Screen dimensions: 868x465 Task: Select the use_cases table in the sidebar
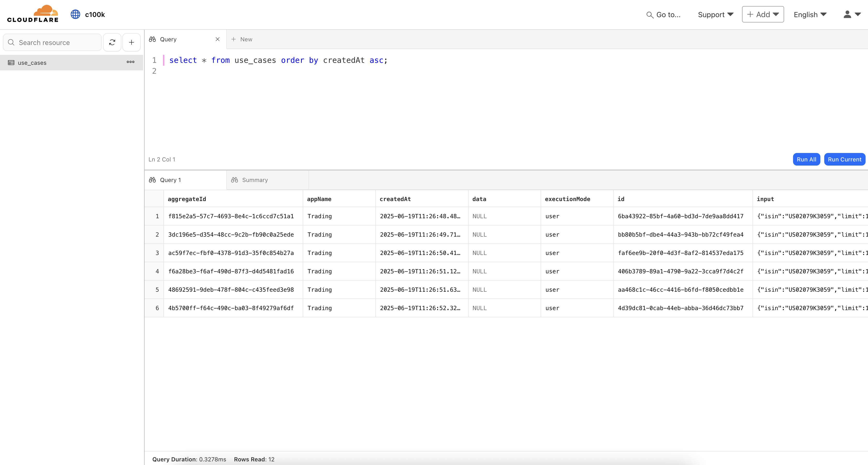pos(32,63)
